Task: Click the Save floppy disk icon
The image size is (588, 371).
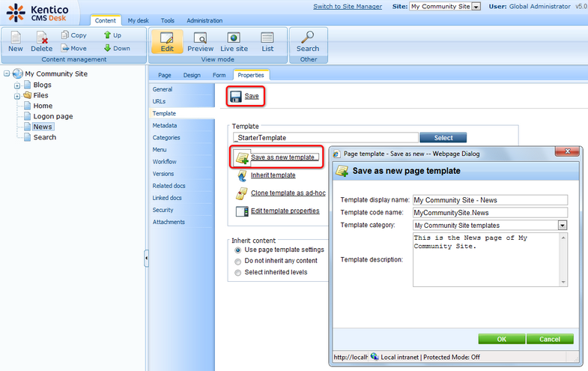Action: pyautogui.click(x=235, y=97)
